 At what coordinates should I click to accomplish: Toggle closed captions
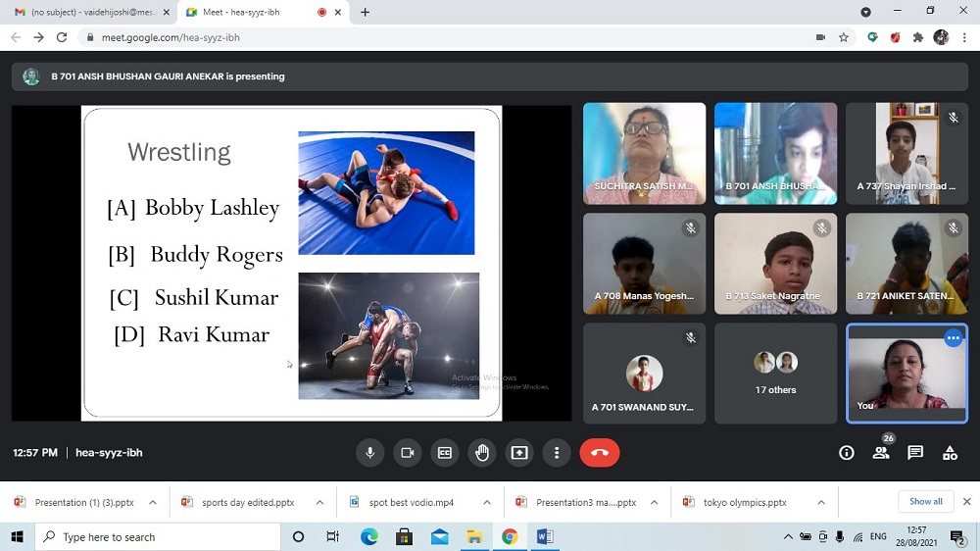(444, 453)
